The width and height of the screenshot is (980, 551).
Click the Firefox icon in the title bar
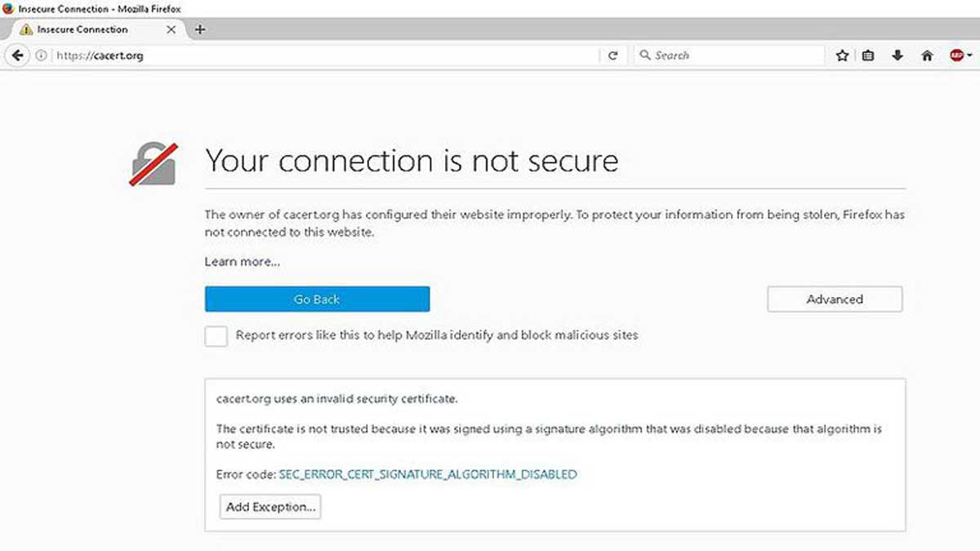click(x=8, y=8)
